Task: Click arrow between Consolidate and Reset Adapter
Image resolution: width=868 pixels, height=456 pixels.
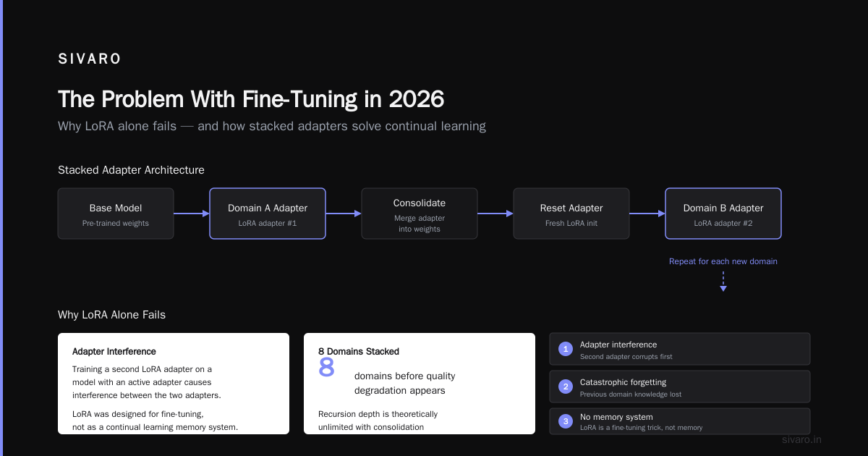Action: point(495,214)
